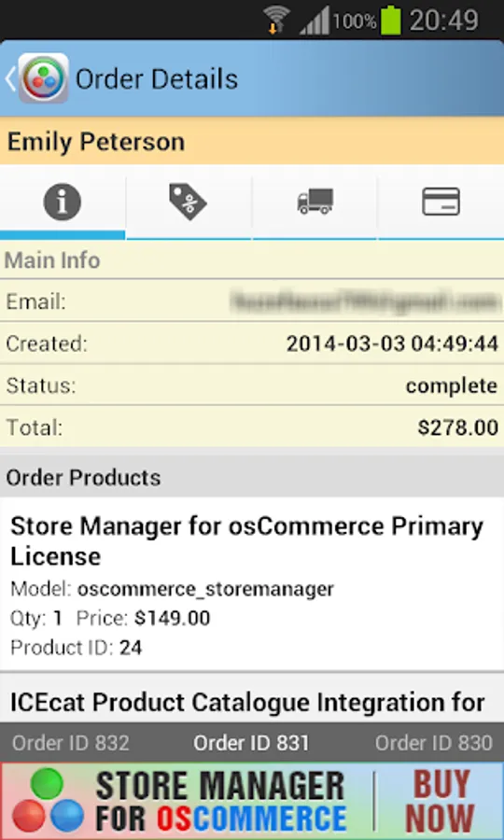This screenshot has height=840, width=504.
Task: Go to Order ID 830
Action: coord(433,743)
